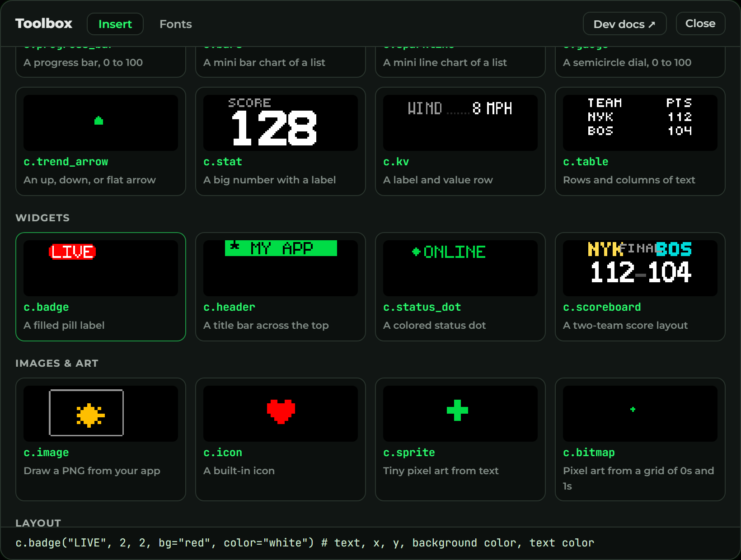Click 'A built-in icon' description

(x=239, y=471)
